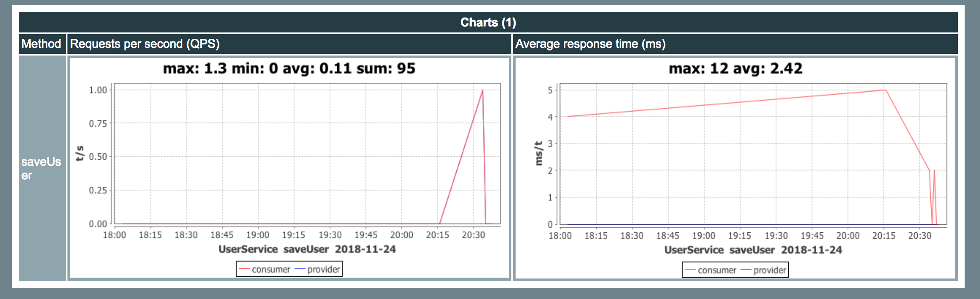Screen dimensions: 980x299
Task: Click the 19:00 x-axis label in QPS chart
Action: pos(257,235)
